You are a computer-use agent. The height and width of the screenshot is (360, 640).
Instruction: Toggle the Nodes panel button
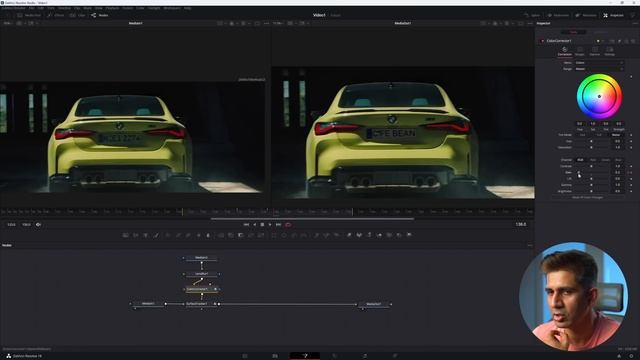point(100,15)
